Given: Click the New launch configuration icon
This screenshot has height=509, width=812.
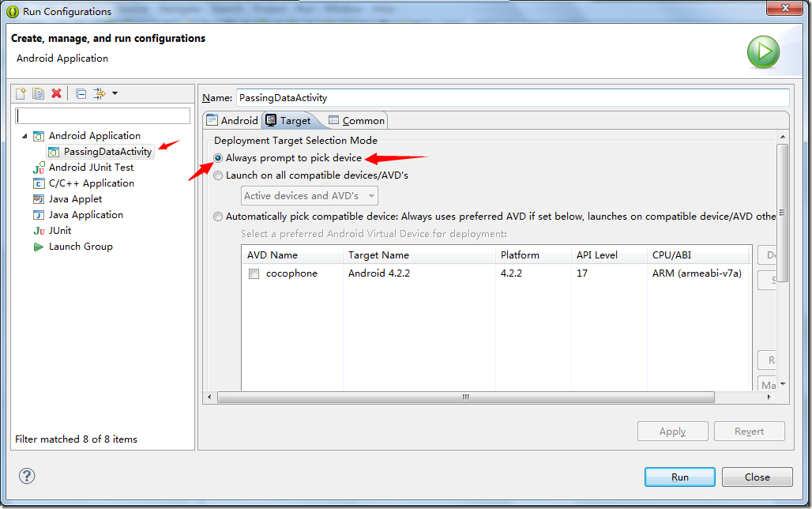Looking at the screenshot, I should coord(21,94).
